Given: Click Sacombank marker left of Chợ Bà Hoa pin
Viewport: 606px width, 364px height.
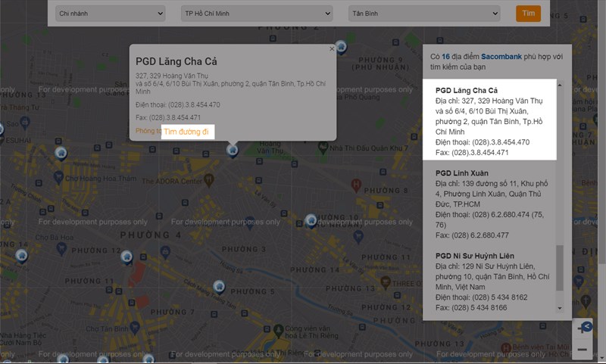Looking at the screenshot, I should click(21, 256).
